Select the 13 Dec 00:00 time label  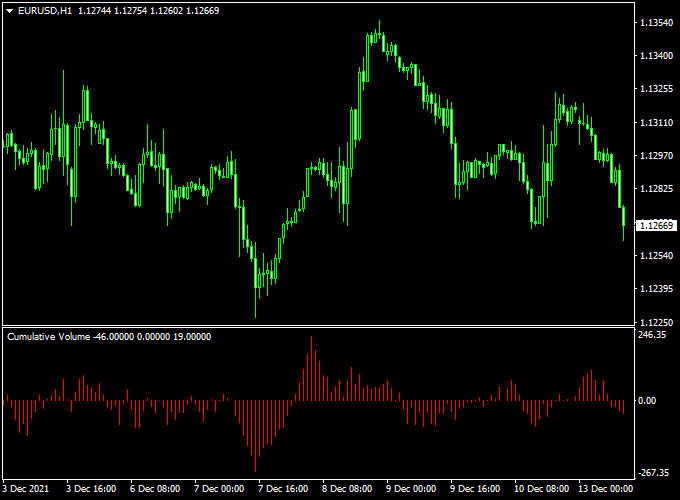pyautogui.click(x=605, y=489)
